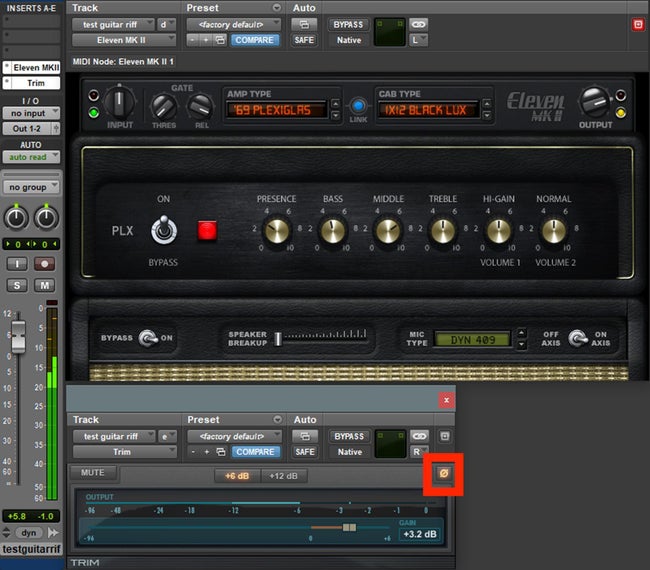Screen dimensions: 650x570
Task: Click Trim next preset plus button
Action: pyautogui.click(x=207, y=451)
